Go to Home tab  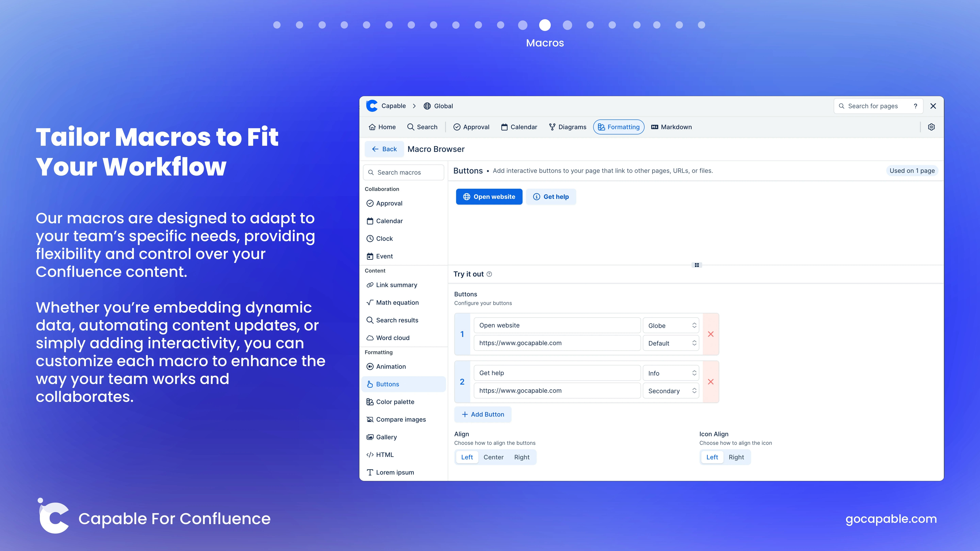[x=382, y=127]
